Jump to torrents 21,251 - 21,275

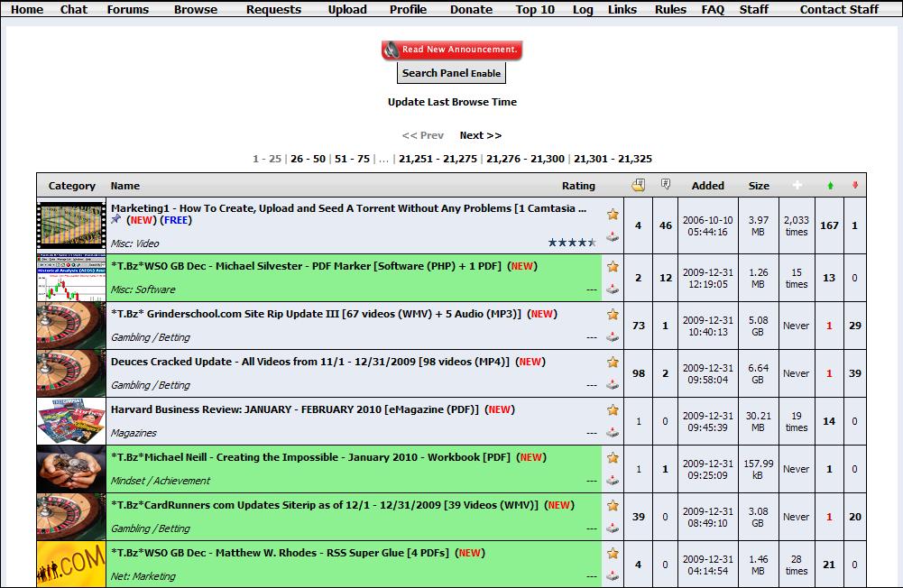pyautogui.click(x=438, y=159)
